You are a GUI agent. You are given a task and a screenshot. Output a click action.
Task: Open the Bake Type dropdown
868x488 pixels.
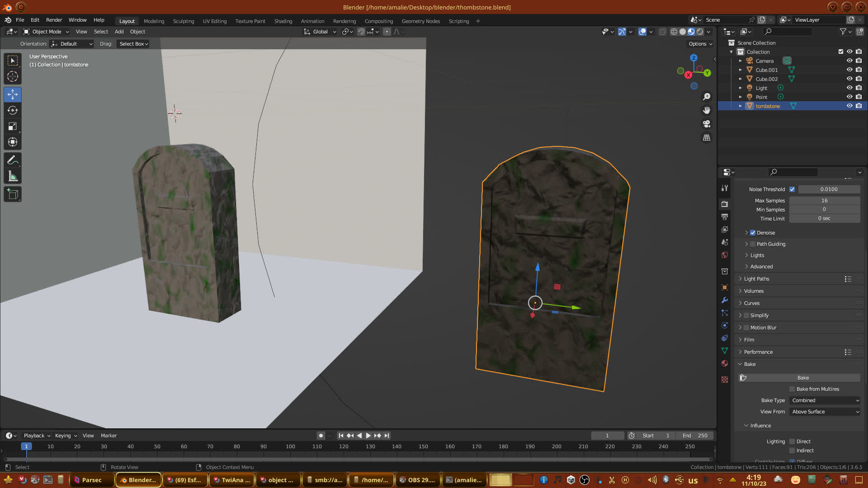(x=825, y=400)
